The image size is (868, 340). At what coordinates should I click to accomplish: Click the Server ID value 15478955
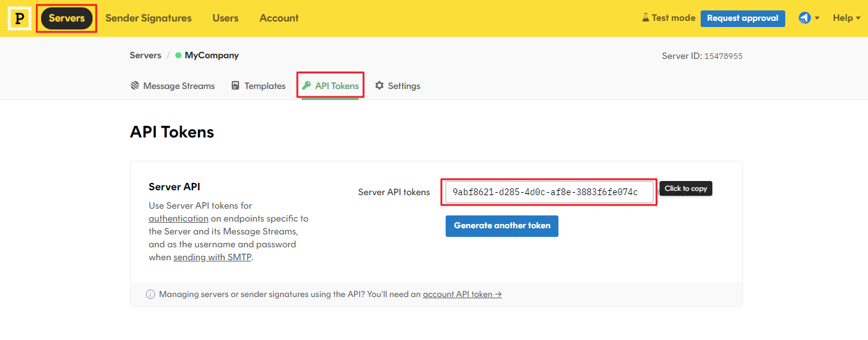pyautogui.click(x=723, y=56)
